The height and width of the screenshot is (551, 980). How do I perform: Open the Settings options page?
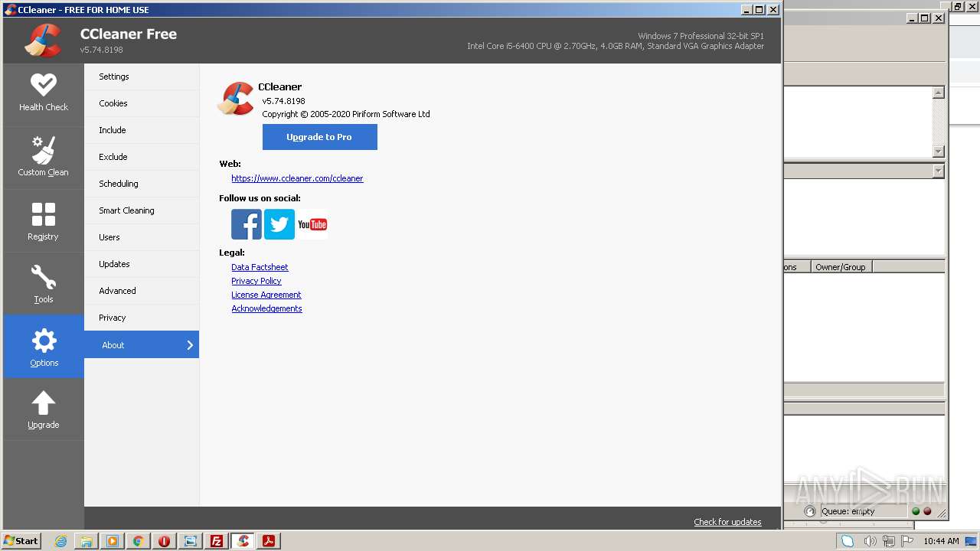click(x=142, y=77)
